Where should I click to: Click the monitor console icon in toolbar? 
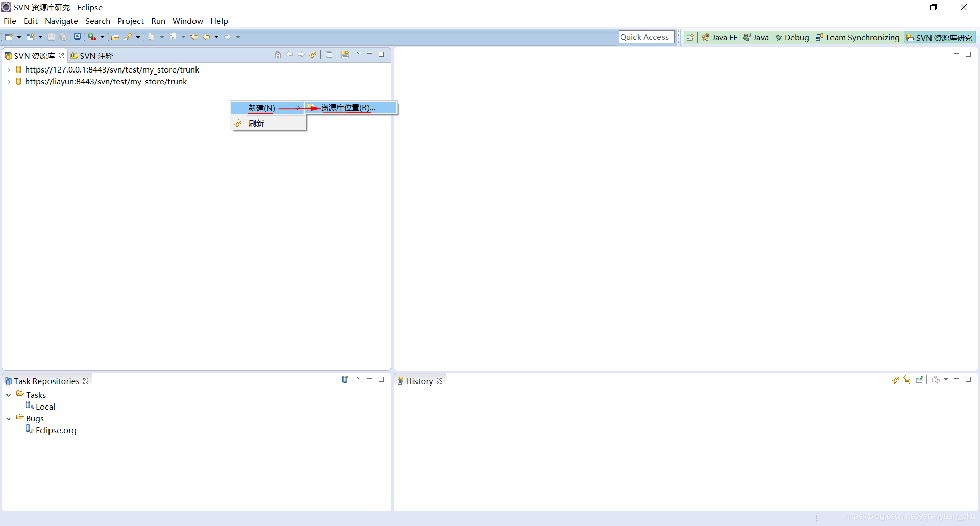(x=77, y=37)
